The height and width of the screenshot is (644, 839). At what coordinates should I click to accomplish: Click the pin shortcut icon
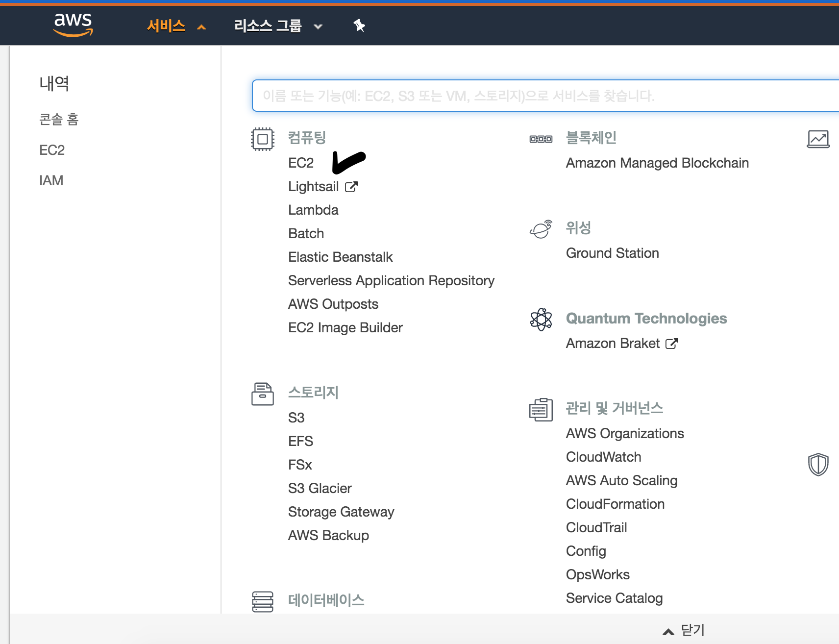pos(359,25)
